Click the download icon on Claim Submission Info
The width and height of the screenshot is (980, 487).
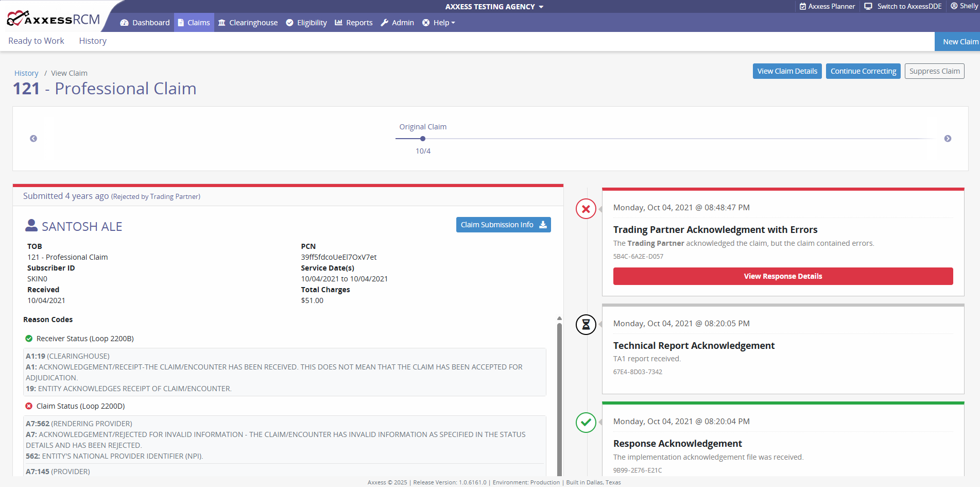[x=543, y=225]
